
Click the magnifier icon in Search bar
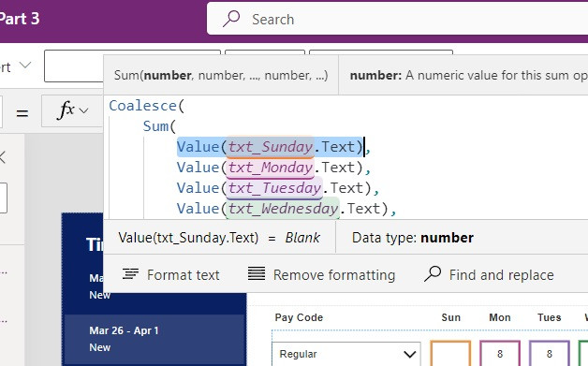coord(231,19)
